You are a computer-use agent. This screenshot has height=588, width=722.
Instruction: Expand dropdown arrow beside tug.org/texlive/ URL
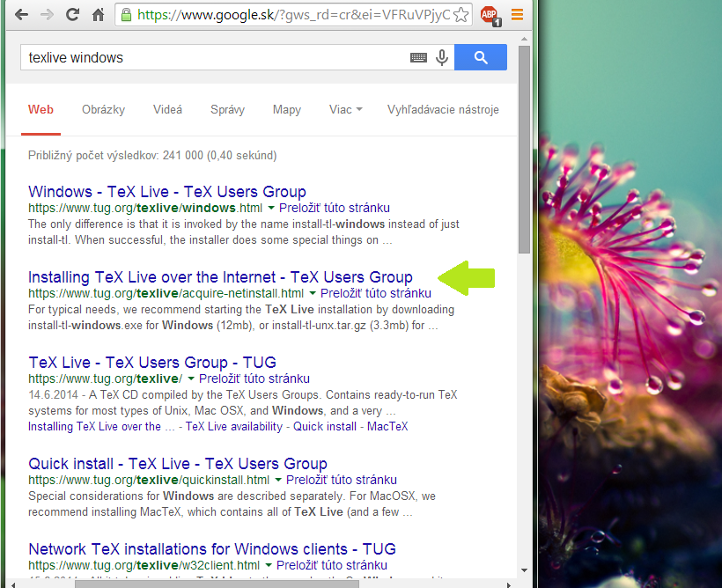tap(191, 379)
